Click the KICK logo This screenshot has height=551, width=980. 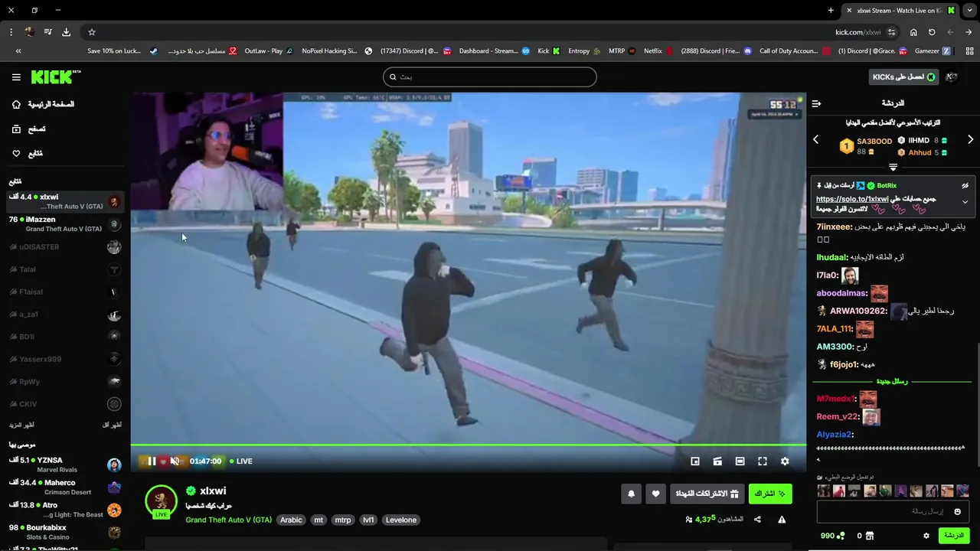click(x=56, y=77)
